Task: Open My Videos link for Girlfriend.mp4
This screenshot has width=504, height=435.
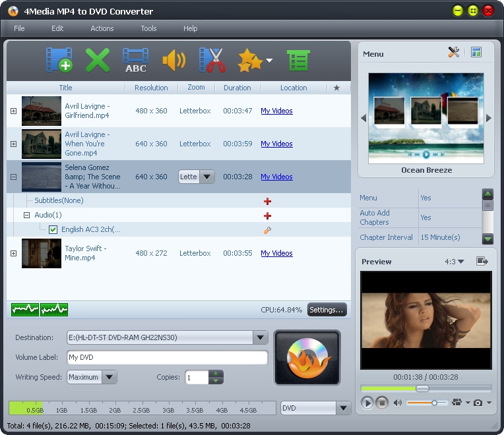Action: click(276, 111)
